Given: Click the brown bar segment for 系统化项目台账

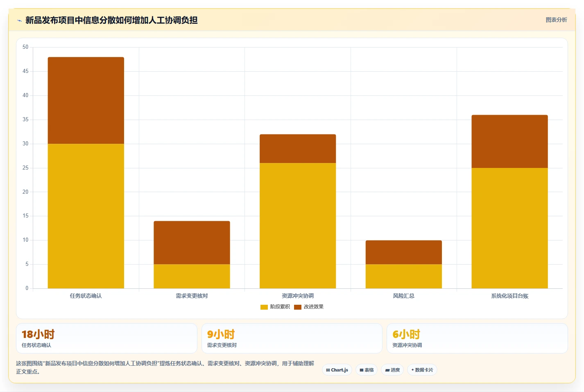Looking at the screenshot, I should [509, 141].
